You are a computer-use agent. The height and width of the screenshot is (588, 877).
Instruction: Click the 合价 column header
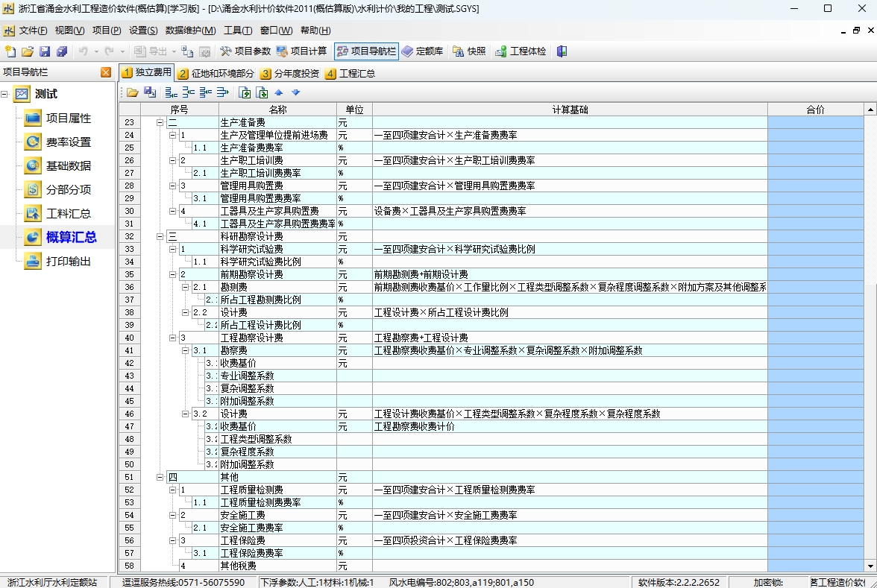(x=816, y=110)
